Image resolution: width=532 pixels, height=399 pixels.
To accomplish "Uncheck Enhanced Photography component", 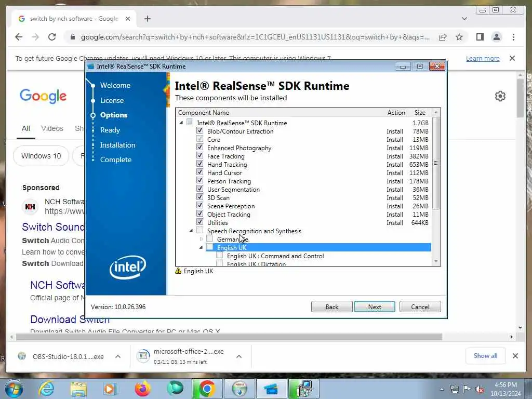I will click(x=200, y=147).
